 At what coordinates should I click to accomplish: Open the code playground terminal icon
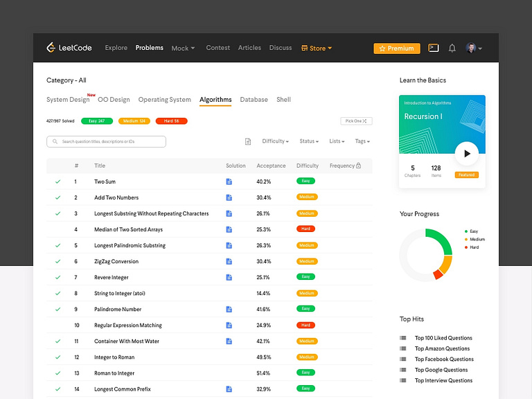pos(433,48)
